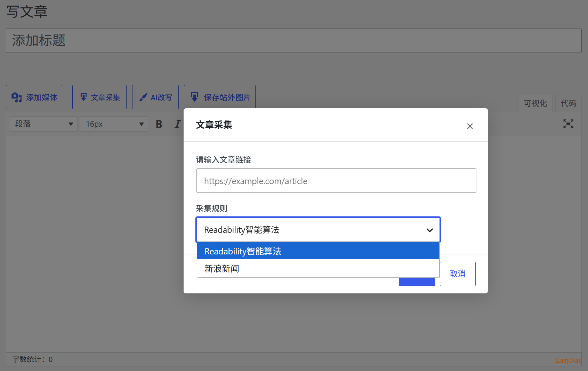Open the 文章采集 toolbar button

[x=99, y=97]
